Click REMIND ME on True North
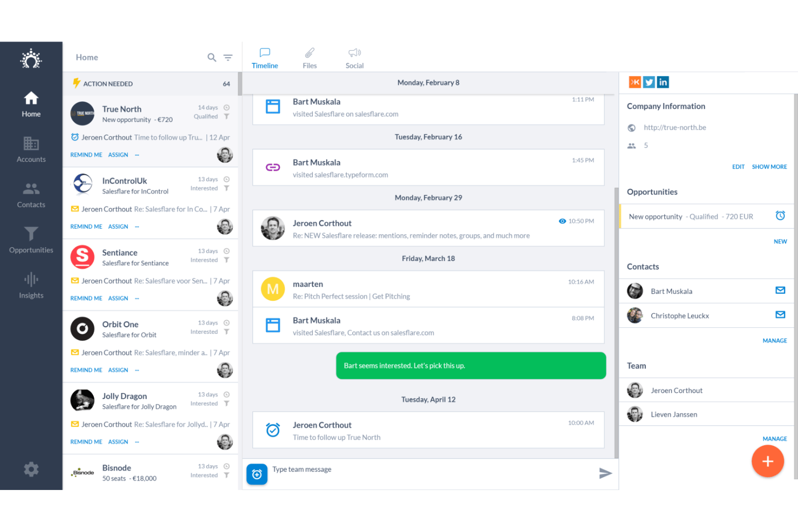The width and height of the screenshot is (798, 532). coord(86,155)
